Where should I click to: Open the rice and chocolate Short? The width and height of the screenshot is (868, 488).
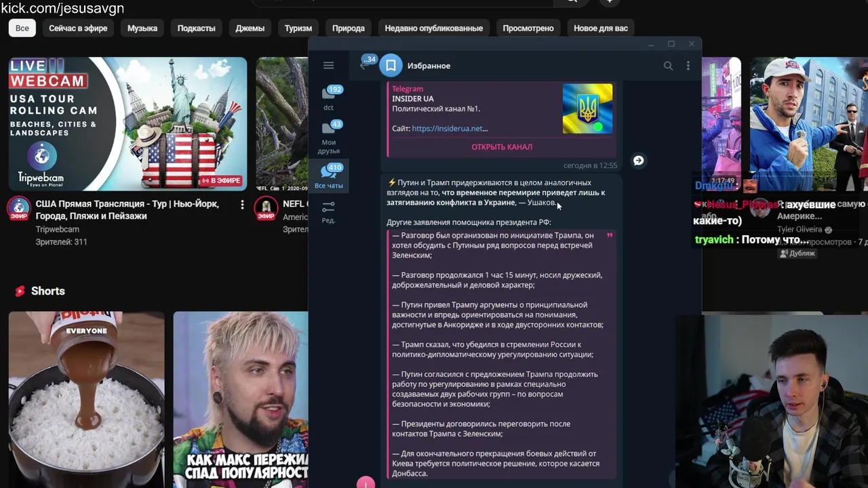pos(86,400)
